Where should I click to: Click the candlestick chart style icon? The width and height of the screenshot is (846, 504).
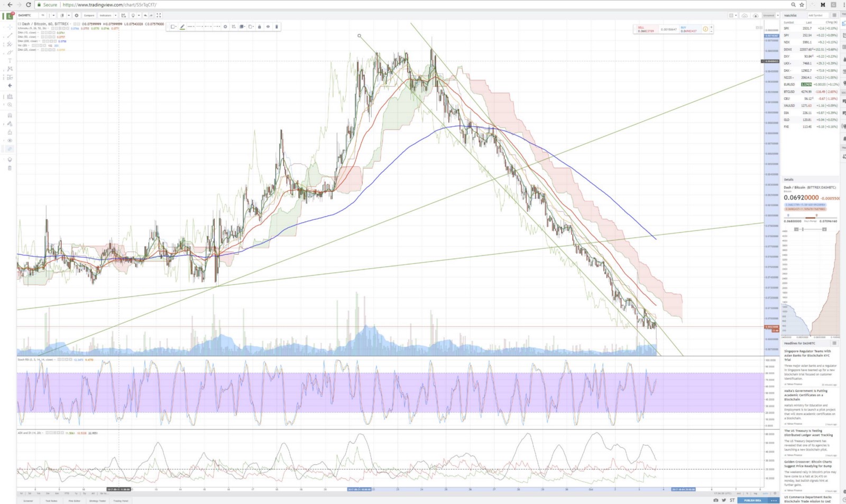[x=62, y=15]
